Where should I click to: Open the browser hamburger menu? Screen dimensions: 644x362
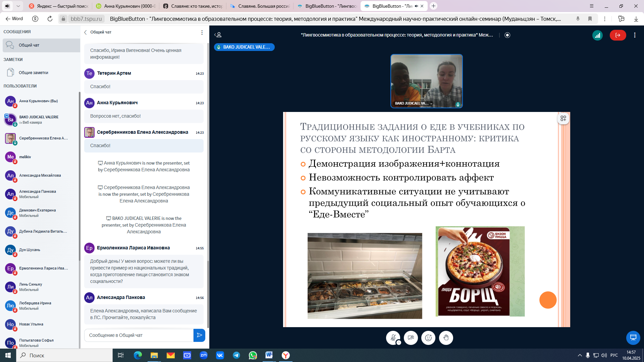click(x=592, y=6)
